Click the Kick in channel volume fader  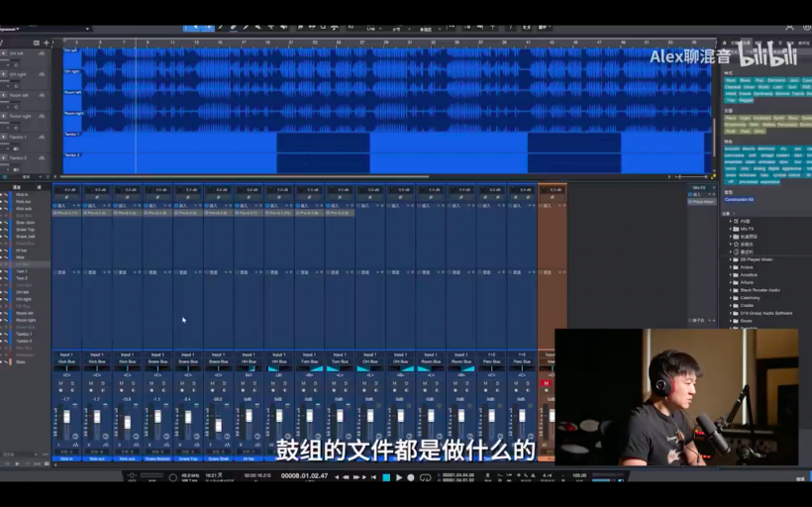[x=66, y=417]
